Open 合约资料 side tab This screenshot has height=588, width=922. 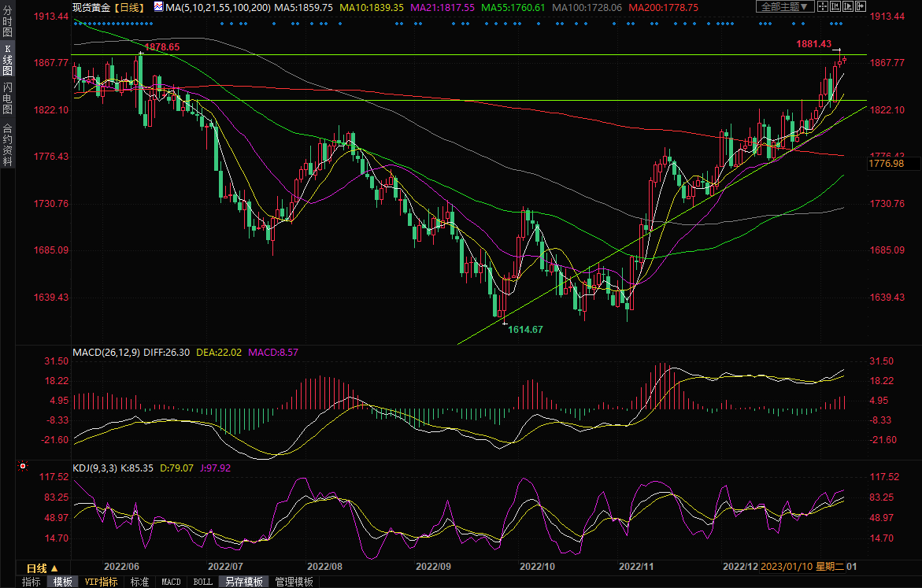(x=7, y=145)
